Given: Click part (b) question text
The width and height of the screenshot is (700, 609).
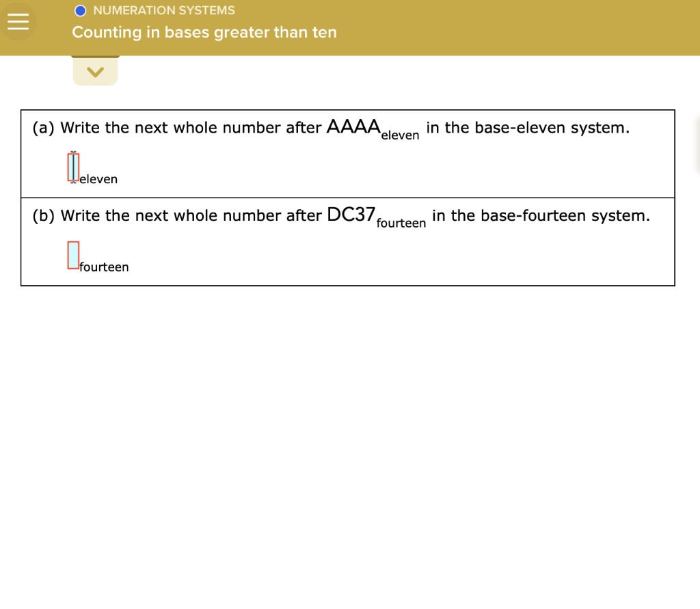Looking at the screenshot, I should click(340, 215).
